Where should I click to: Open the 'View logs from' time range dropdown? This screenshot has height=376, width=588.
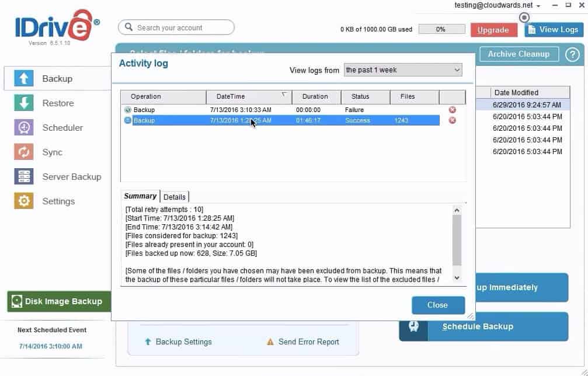click(457, 69)
